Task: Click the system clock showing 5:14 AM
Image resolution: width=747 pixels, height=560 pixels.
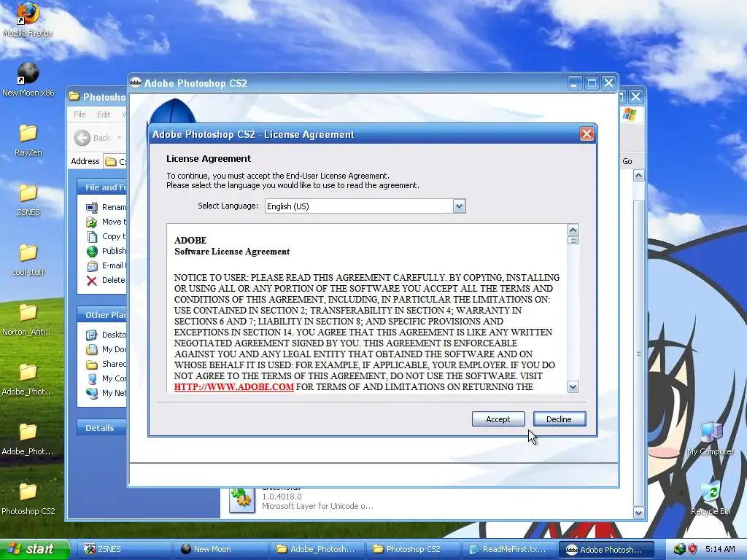Action: click(720, 549)
